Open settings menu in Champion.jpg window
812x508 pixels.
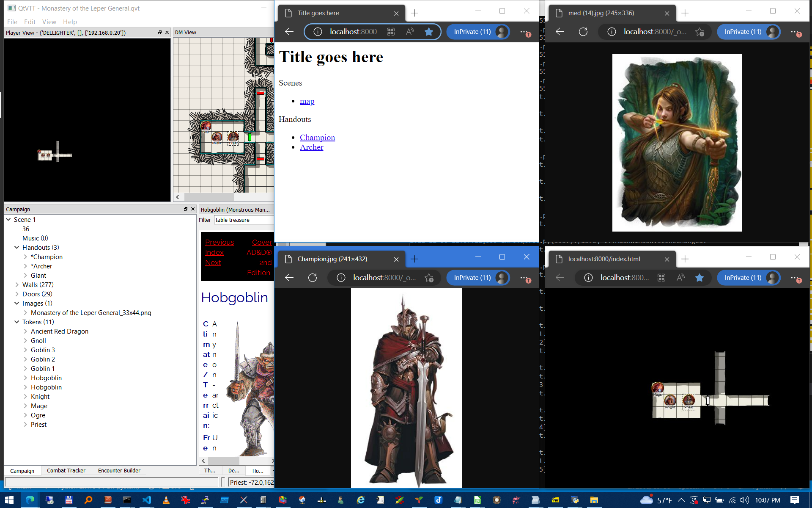[x=524, y=278]
